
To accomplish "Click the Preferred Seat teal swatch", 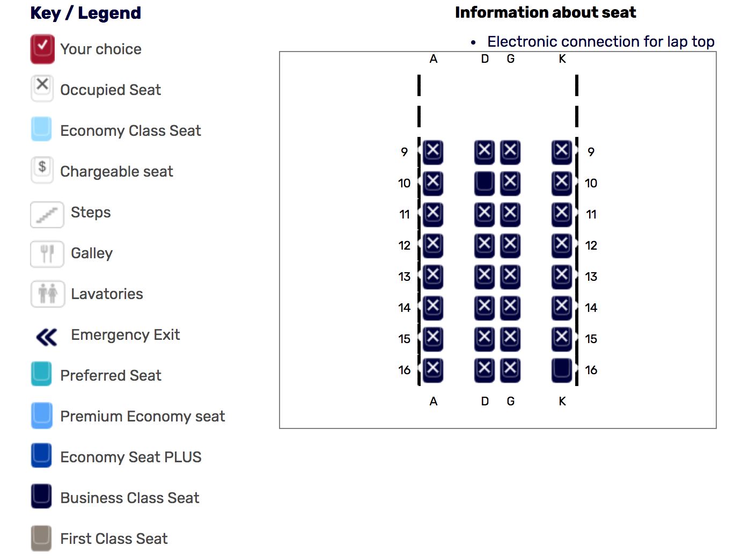I will [x=41, y=374].
